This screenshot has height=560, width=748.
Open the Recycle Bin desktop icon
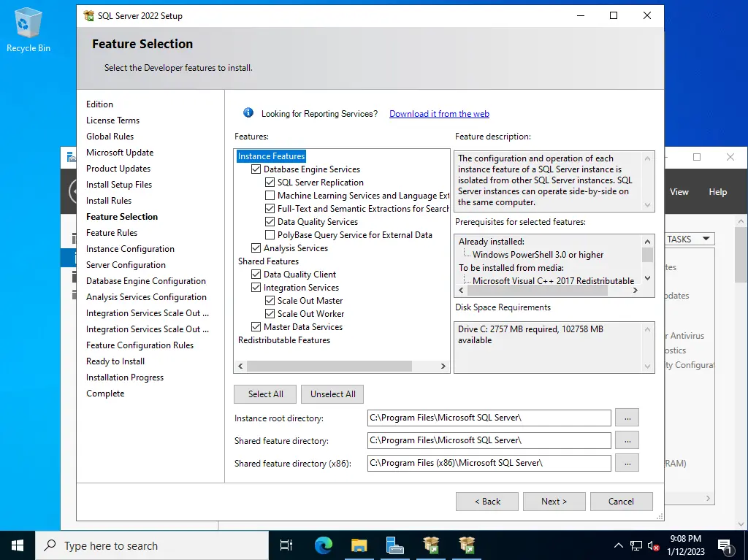[x=28, y=30]
